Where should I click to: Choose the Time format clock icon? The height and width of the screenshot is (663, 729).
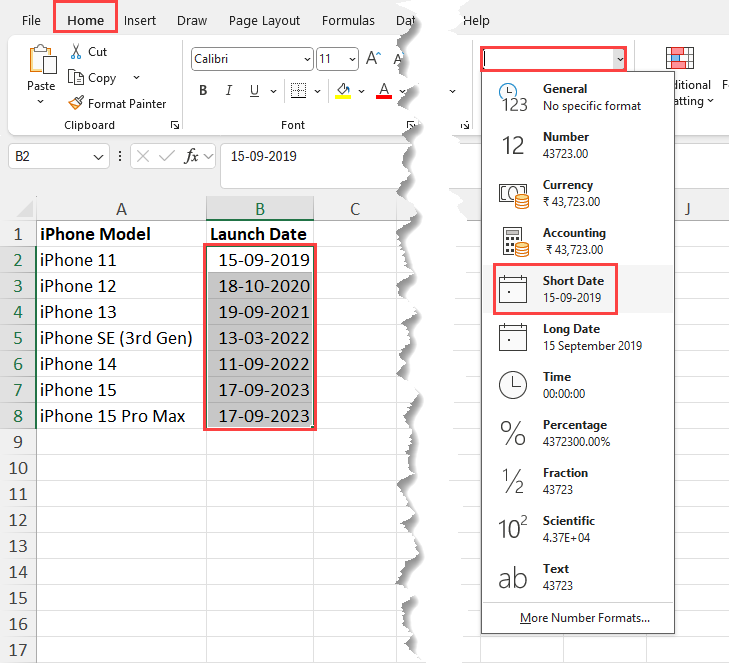(513, 385)
